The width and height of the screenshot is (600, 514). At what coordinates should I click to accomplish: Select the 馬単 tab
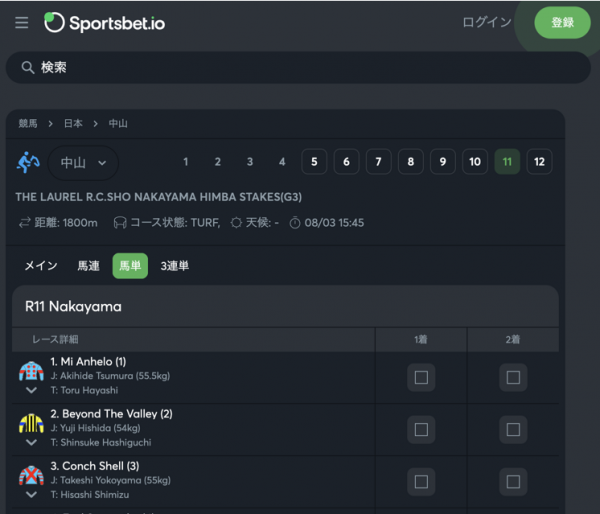tap(130, 266)
